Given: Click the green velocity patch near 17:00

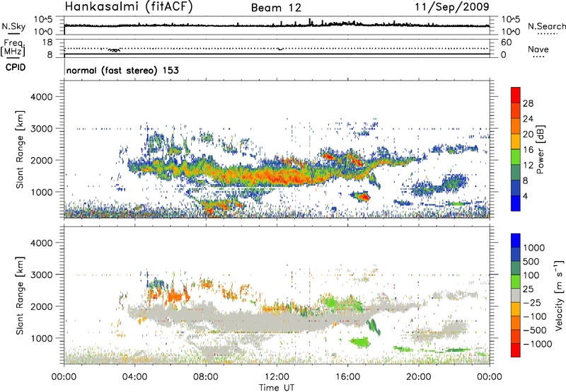Looking at the screenshot, I should click(x=360, y=342).
